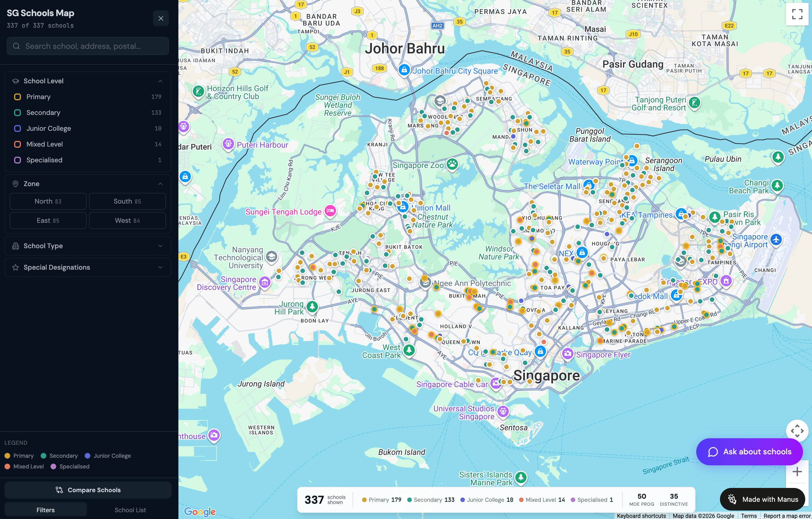Click the Waterway Point shopping pin
812x519 pixels.
tap(632, 160)
